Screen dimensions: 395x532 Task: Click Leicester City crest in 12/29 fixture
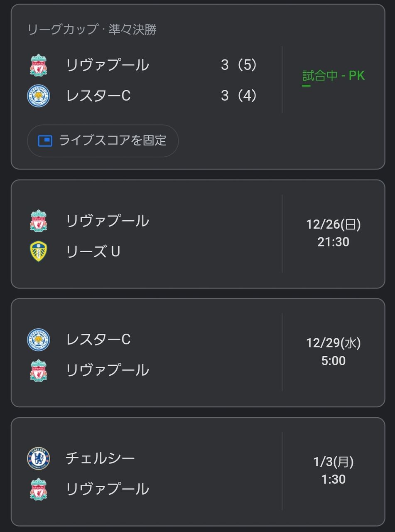[39, 340]
